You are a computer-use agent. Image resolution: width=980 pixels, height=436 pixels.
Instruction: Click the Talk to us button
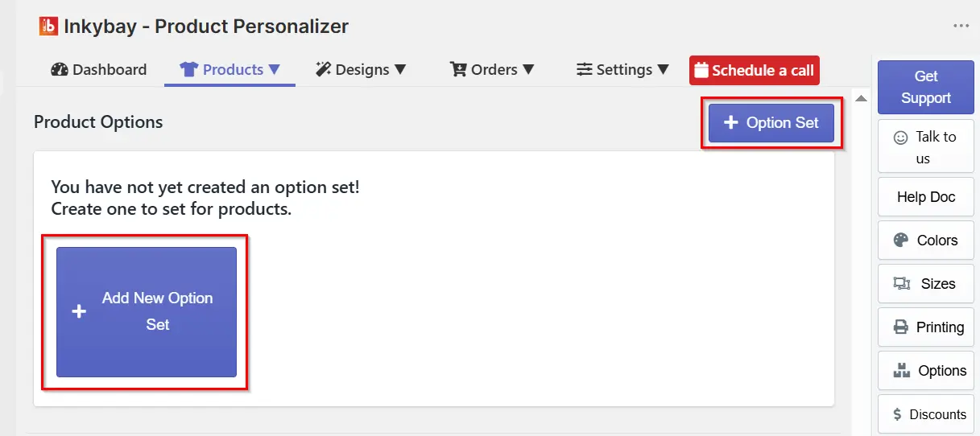(926, 146)
